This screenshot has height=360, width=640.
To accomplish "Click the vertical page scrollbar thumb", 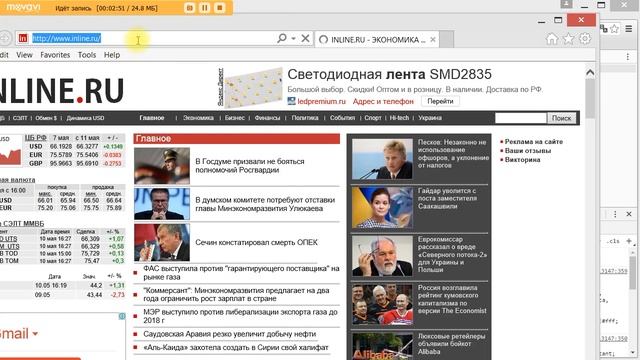I will (x=590, y=99).
